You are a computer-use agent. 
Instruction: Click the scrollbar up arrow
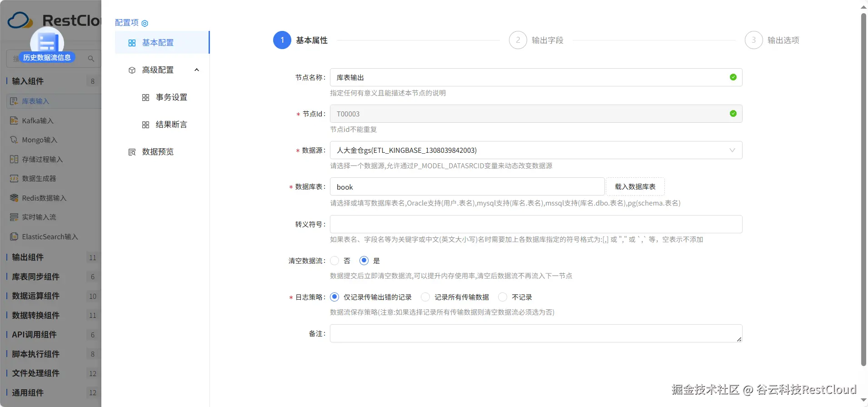864,7
